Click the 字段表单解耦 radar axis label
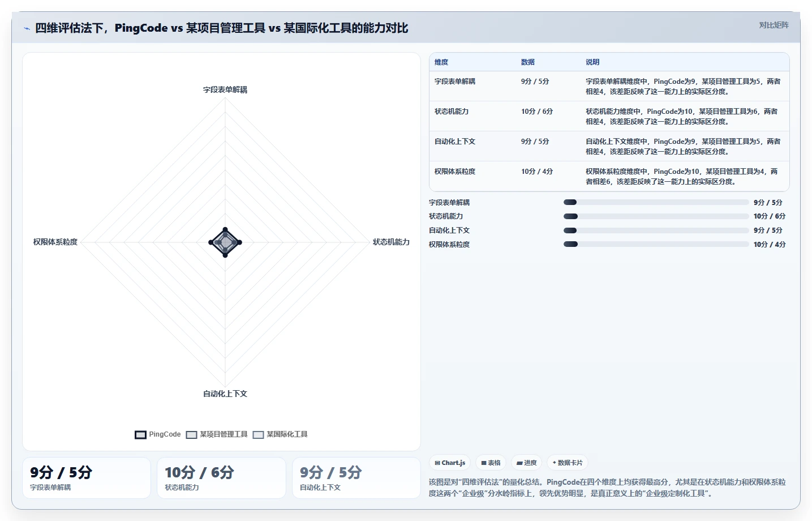Image resolution: width=812 pixels, height=521 pixels. tap(225, 90)
